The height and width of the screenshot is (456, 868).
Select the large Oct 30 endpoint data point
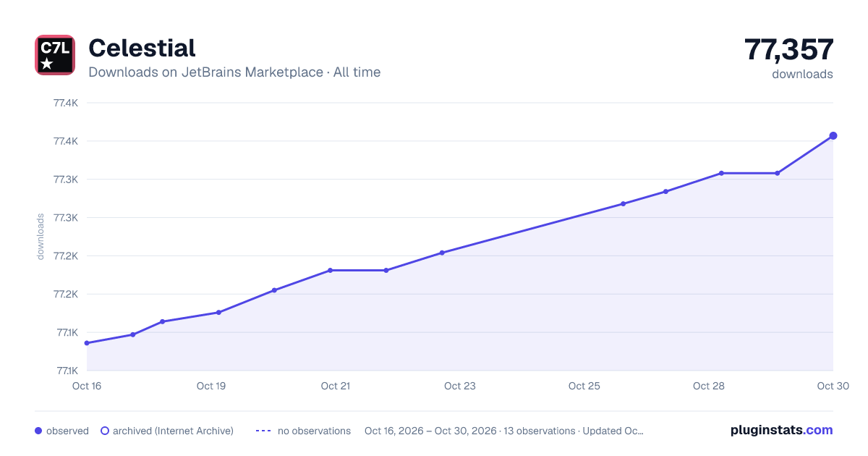coord(833,135)
